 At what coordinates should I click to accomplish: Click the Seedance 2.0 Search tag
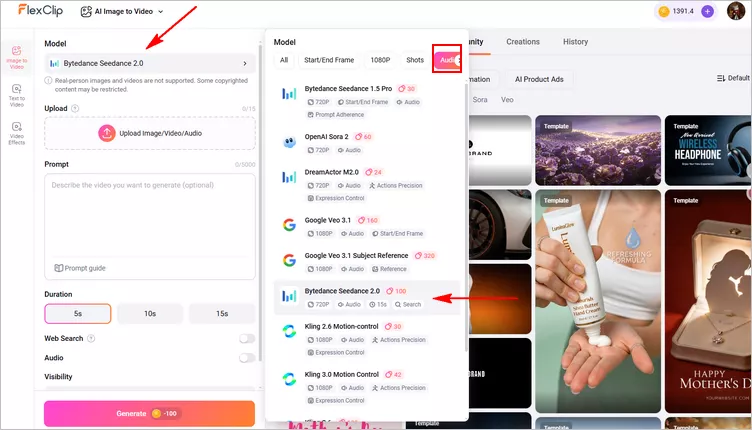(x=408, y=304)
